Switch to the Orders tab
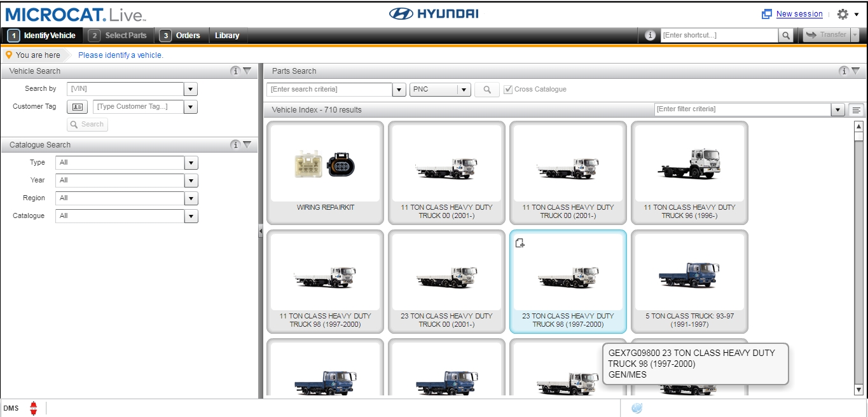The height and width of the screenshot is (417, 868). pyautogui.click(x=181, y=36)
